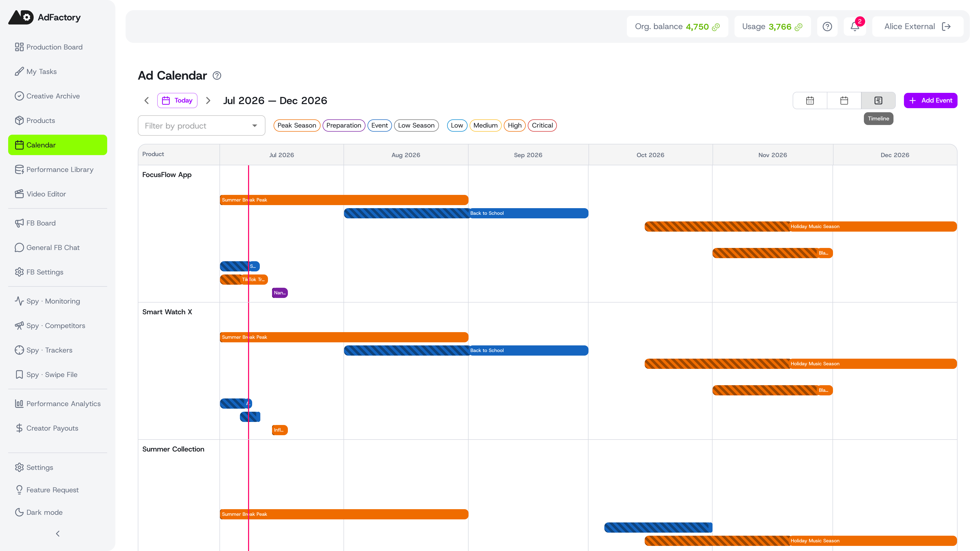Click the Video Editor clapperboard icon
Screen dimensions: 980x551
[19, 194]
